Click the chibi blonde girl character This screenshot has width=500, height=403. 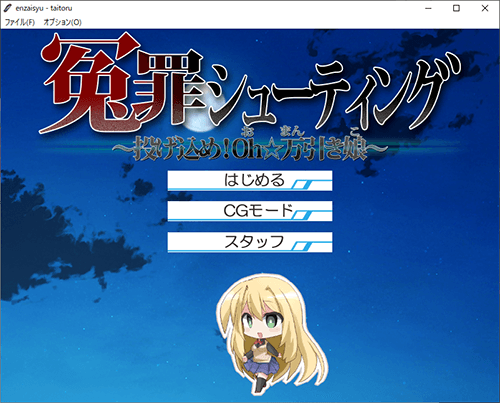(x=271, y=336)
